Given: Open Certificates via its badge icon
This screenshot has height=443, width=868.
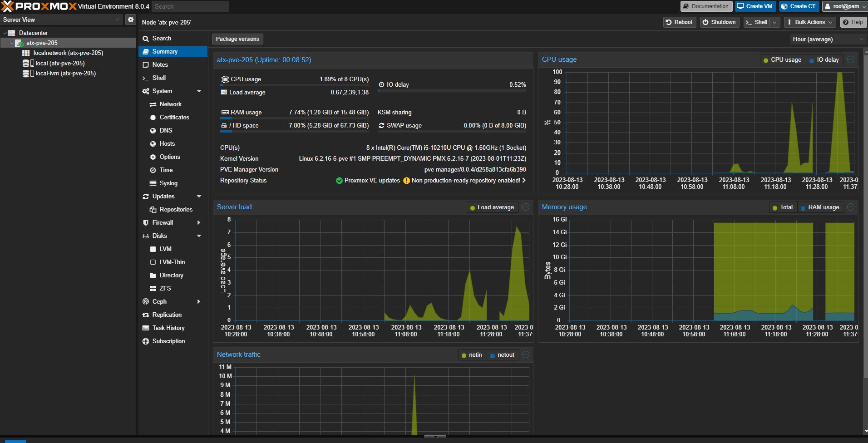Looking at the screenshot, I should click(153, 118).
